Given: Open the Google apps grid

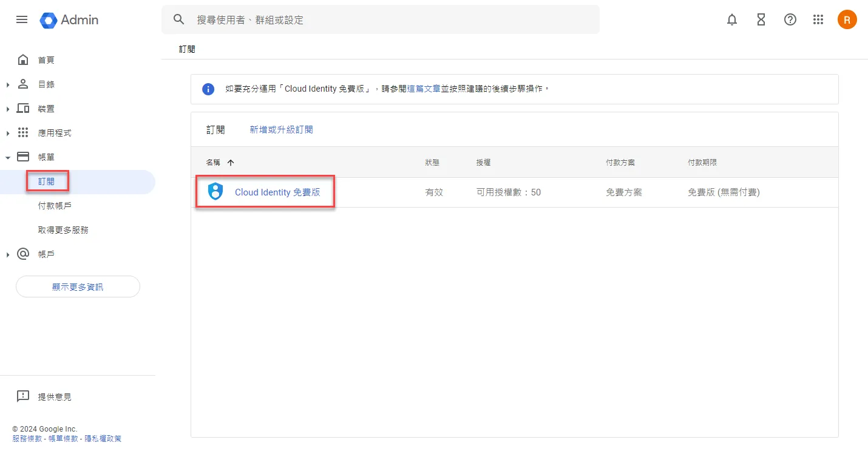Looking at the screenshot, I should pyautogui.click(x=818, y=20).
